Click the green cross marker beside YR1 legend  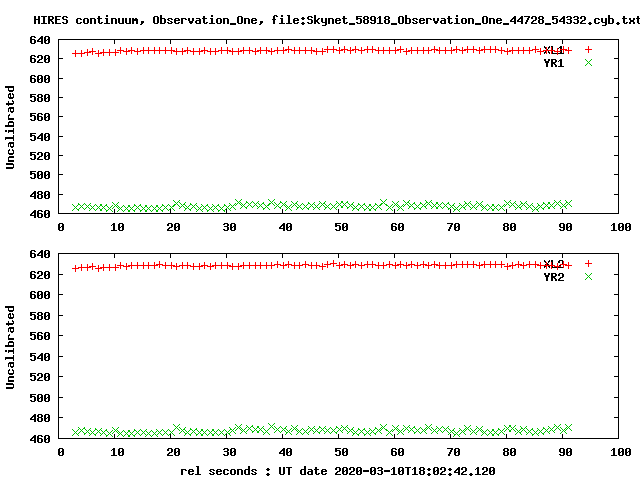588,62
